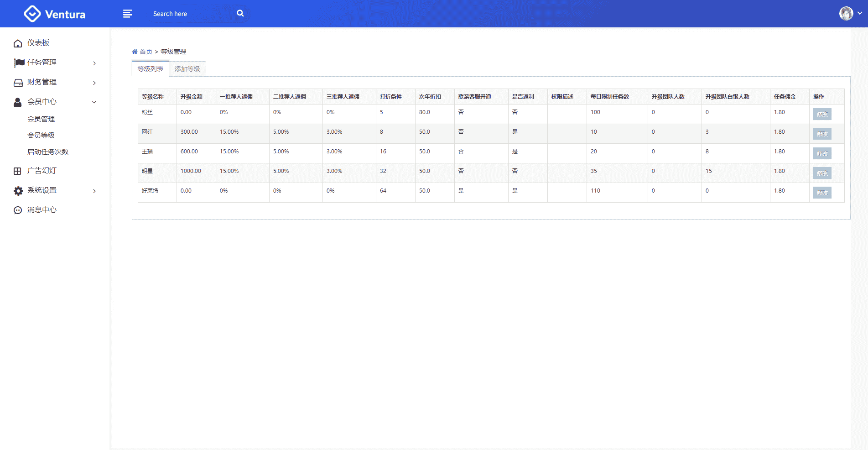This screenshot has width=868, height=450.
Task: Expand the 财务管理 chevron arrow
Action: pyautogui.click(x=94, y=83)
